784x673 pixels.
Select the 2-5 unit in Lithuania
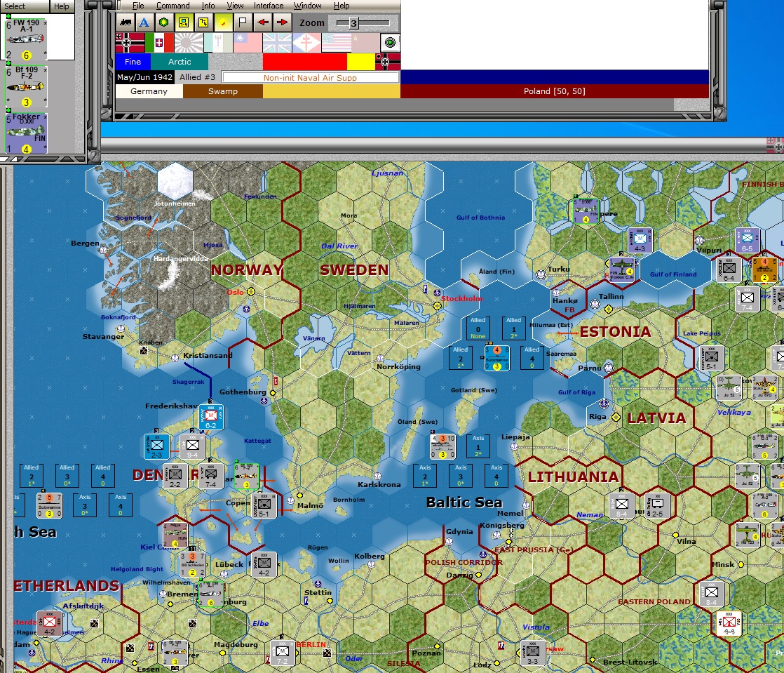tap(658, 505)
